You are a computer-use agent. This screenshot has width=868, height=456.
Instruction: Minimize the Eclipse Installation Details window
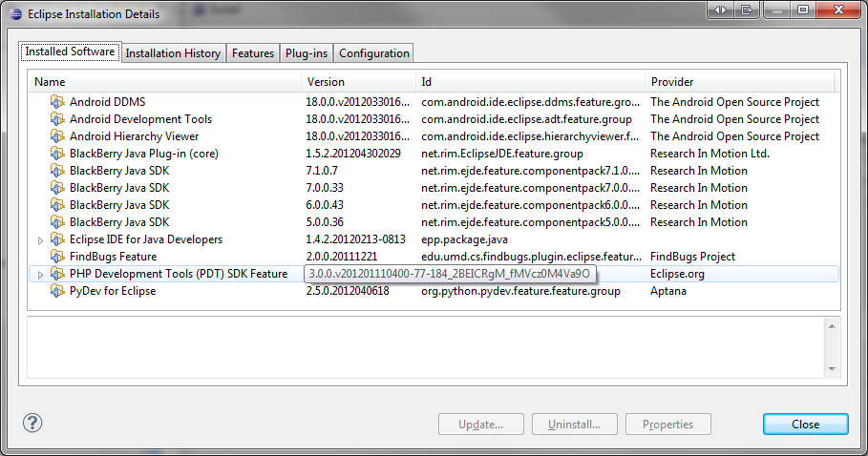pyautogui.click(x=776, y=10)
